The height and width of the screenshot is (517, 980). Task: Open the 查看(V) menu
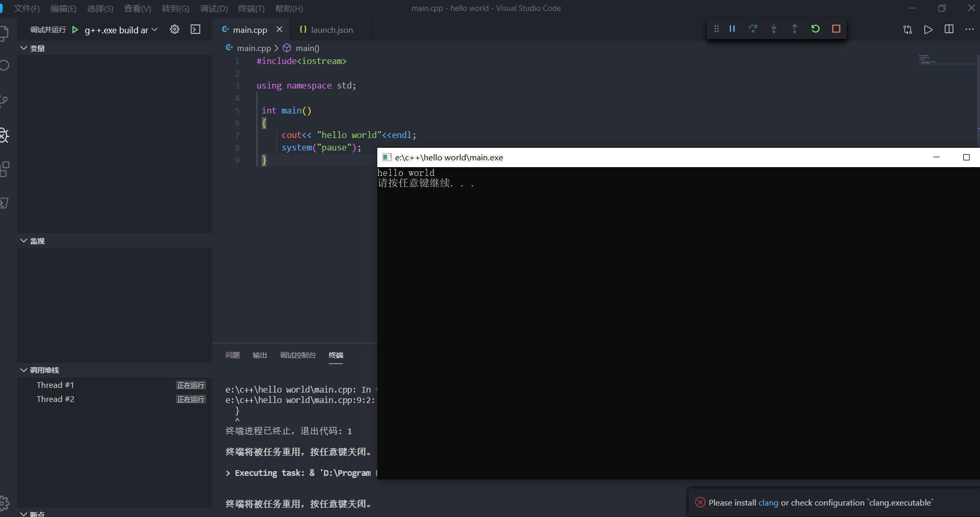[137, 8]
